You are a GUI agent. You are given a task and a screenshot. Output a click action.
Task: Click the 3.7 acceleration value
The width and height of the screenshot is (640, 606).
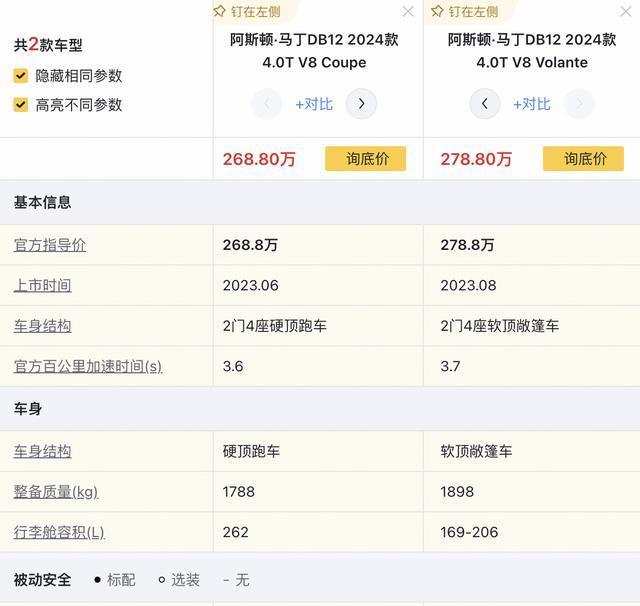[x=450, y=366]
